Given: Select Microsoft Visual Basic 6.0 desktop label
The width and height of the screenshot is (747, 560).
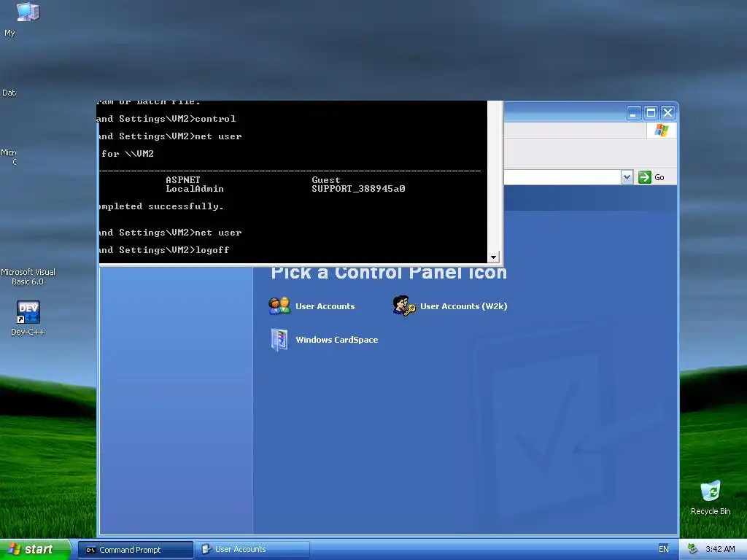Looking at the screenshot, I should pyautogui.click(x=28, y=276).
